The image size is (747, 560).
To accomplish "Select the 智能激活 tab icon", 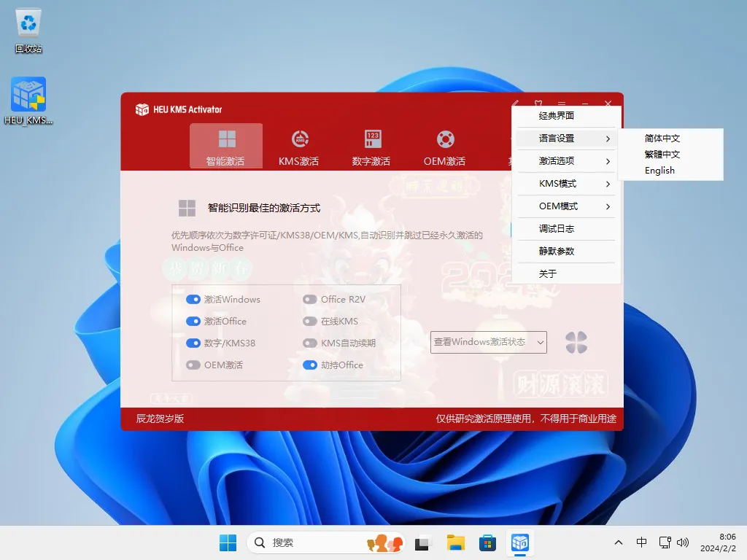I will click(227, 139).
